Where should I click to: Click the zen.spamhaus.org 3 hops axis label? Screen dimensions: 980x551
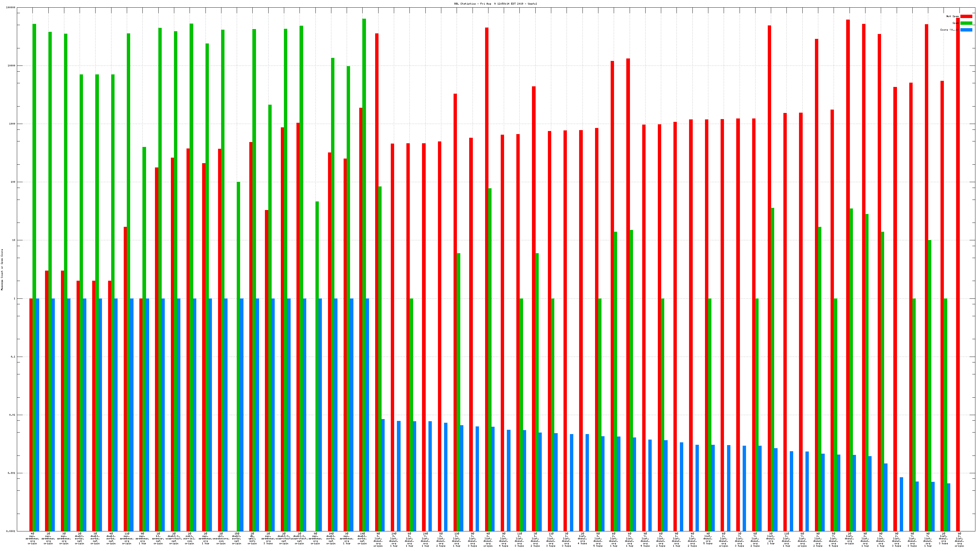(268, 538)
